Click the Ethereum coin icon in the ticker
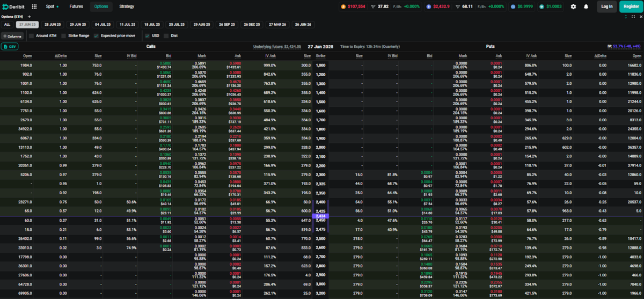 (428, 6)
